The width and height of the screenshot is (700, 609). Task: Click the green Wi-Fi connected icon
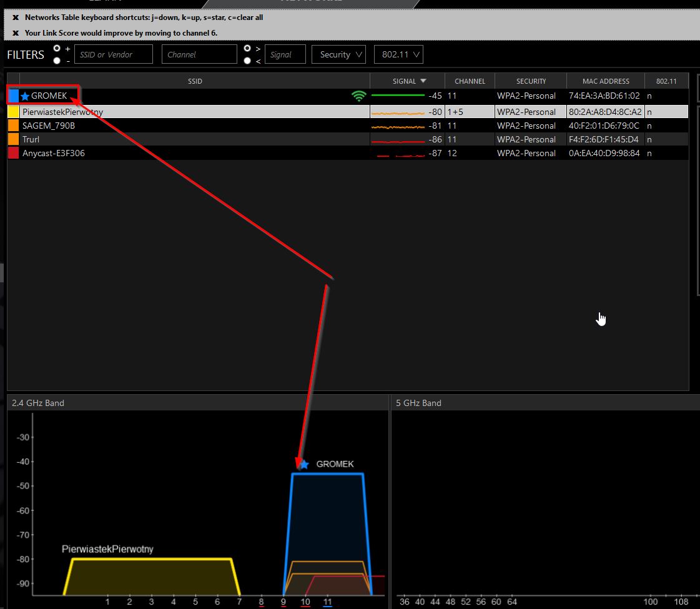(358, 96)
